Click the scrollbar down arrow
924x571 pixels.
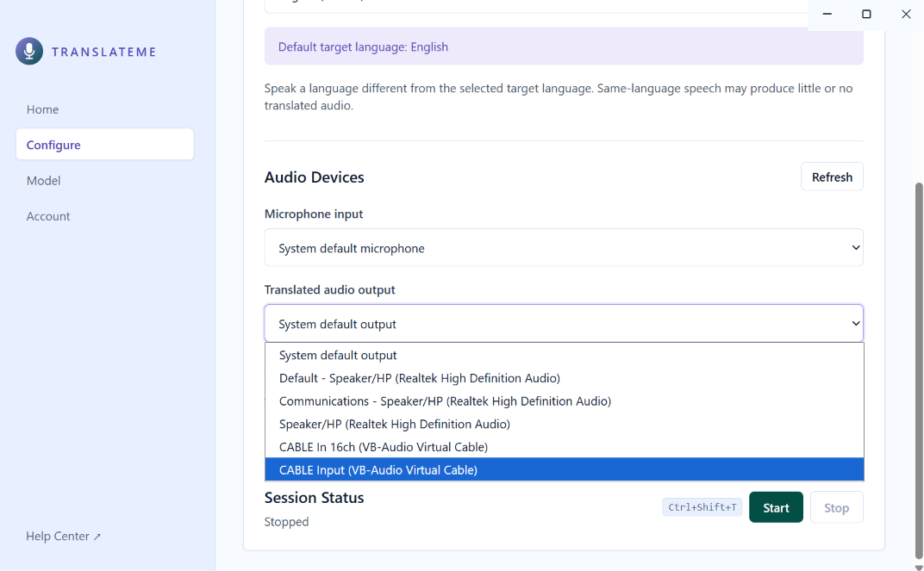click(918, 567)
